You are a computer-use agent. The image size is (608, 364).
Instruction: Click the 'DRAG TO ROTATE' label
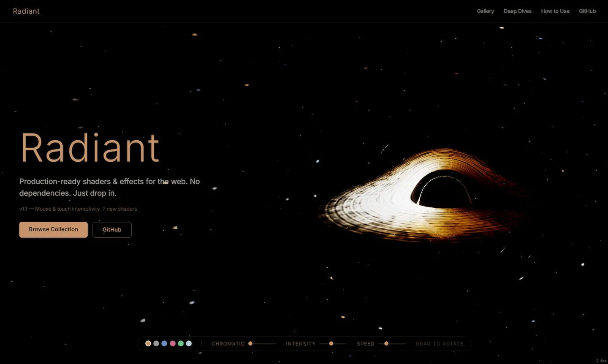pyautogui.click(x=439, y=344)
